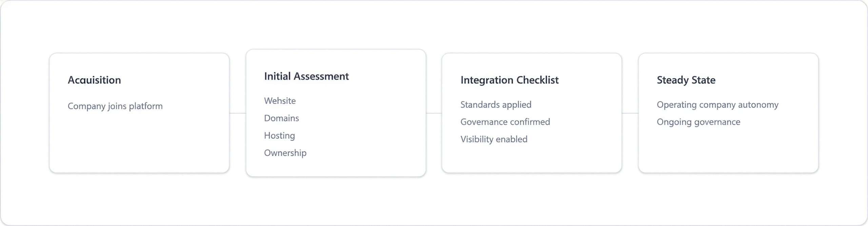Select 'Operating company autonomy' text

717,105
